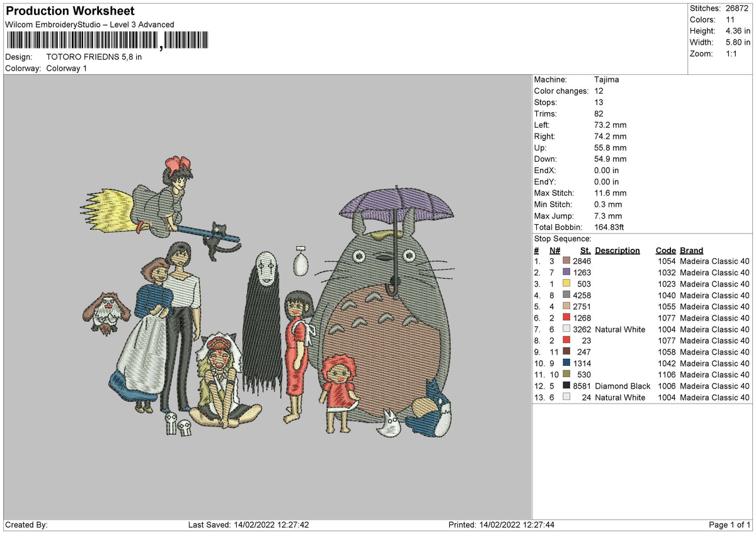This screenshot has height=534, width=756.
Task: Click the Up value 55.8 mm
Action: coord(610,148)
